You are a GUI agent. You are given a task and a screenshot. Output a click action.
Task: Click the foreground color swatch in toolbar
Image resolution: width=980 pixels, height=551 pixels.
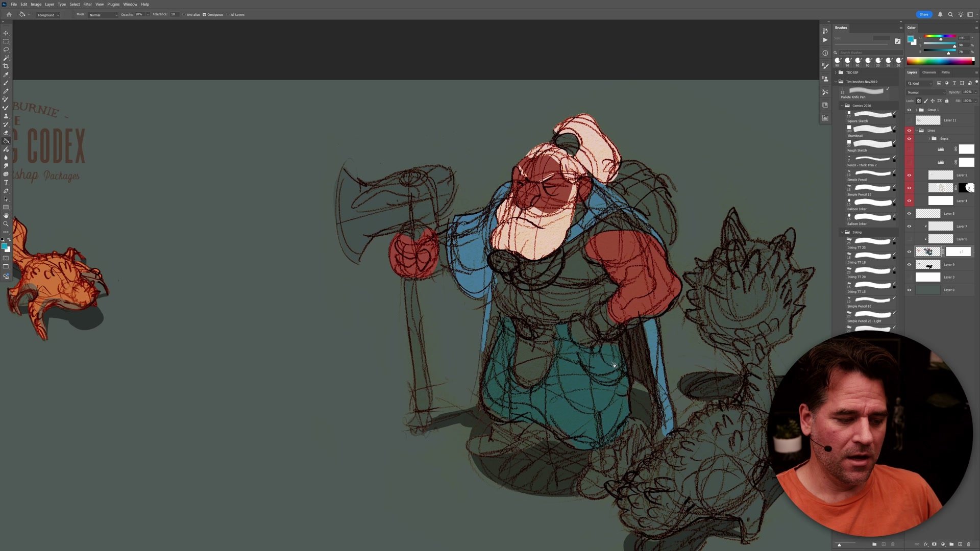coord(4,246)
